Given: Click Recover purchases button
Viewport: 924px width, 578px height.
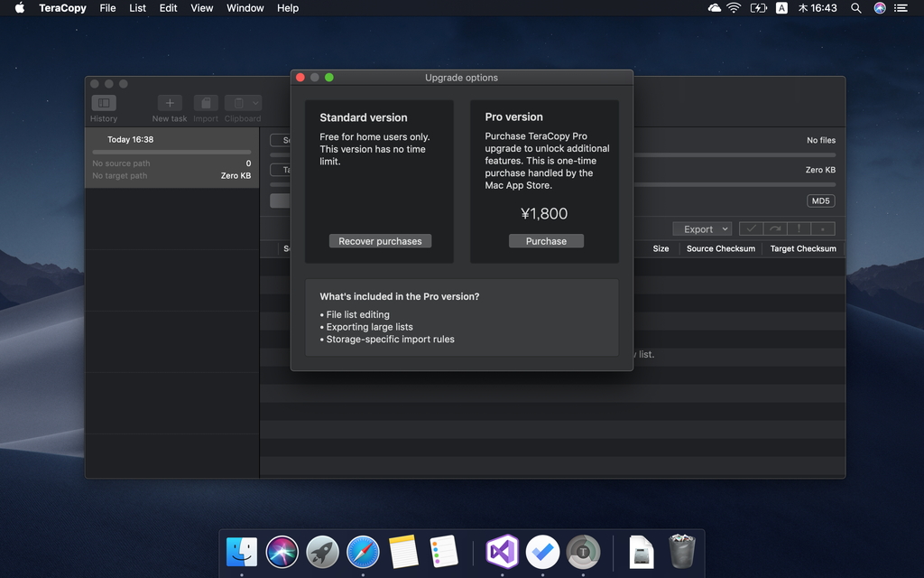Looking at the screenshot, I should [380, 240].
